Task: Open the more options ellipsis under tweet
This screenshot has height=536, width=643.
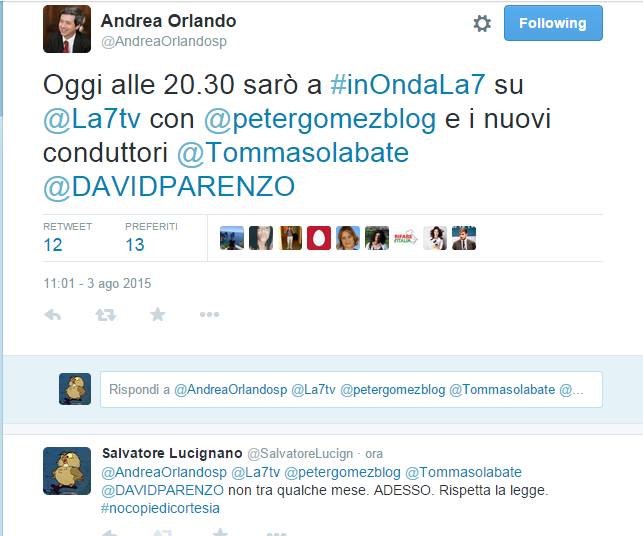Action: point(210,315)
